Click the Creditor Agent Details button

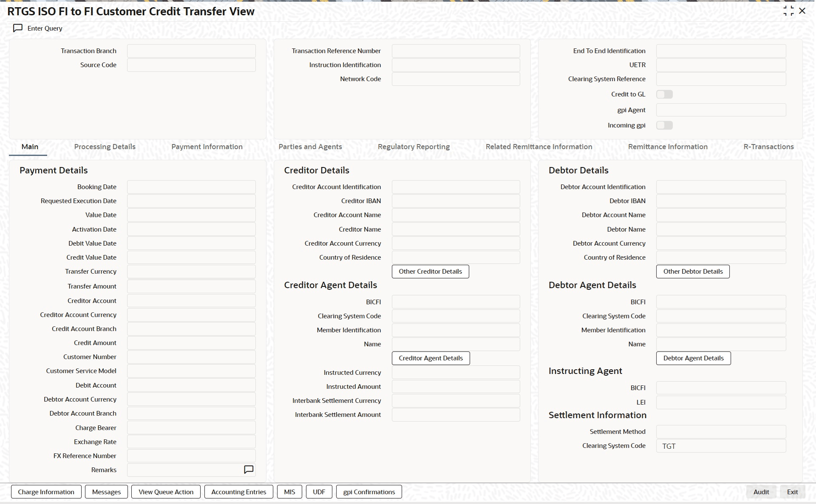tap(431, 358)
